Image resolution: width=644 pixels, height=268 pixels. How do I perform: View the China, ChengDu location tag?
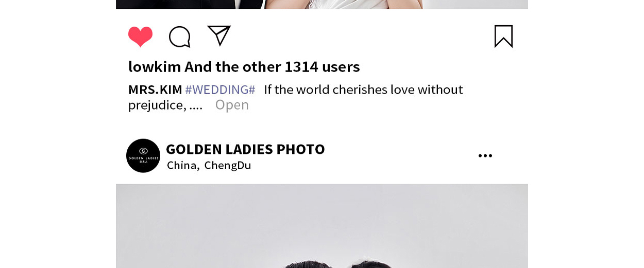click(209, 166)
